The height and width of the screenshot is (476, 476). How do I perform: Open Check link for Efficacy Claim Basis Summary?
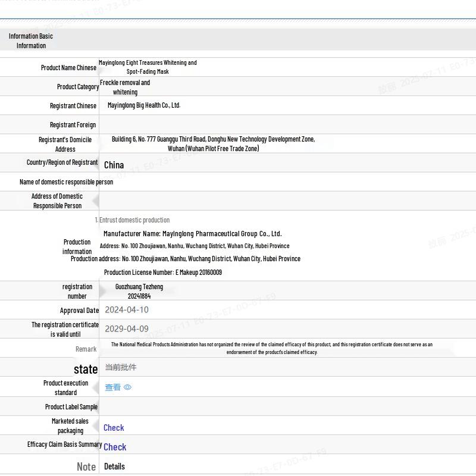pyautogui.click(x=115, y=447)
